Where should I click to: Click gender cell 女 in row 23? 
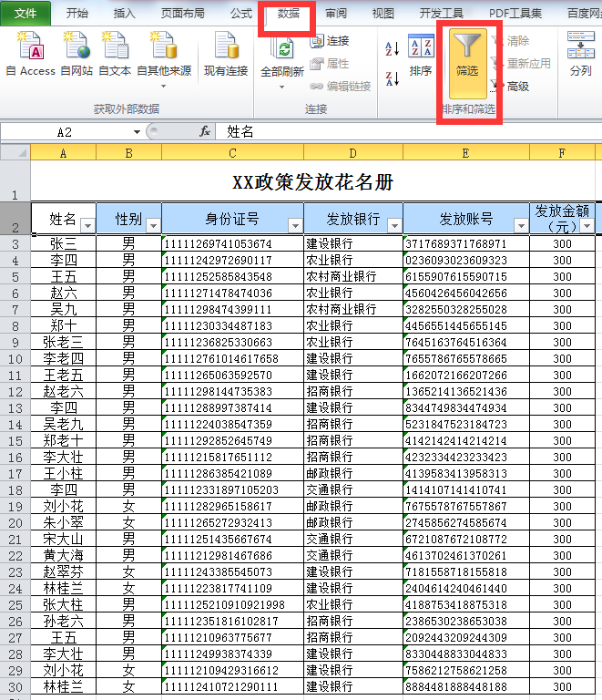point(129,571)
